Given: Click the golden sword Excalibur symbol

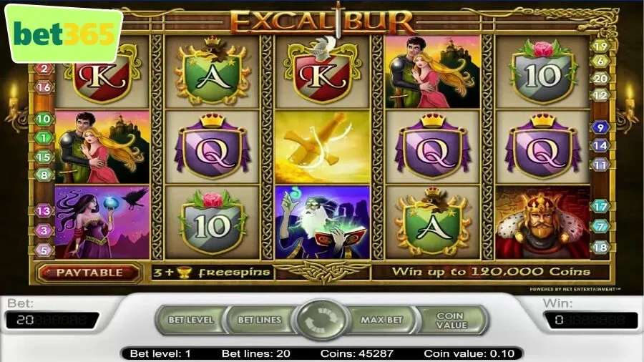Looking at the screenshot, I should tap(323, 147).
